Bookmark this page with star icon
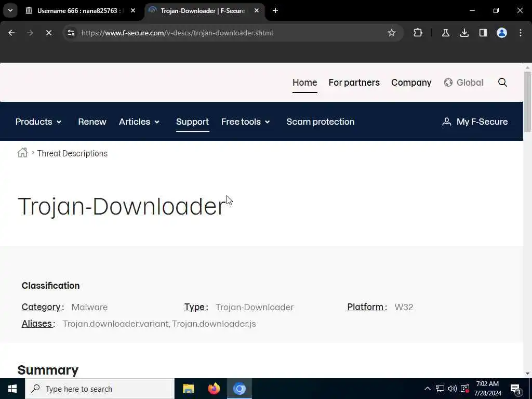 pyautogui.click(x=392, y=33)
